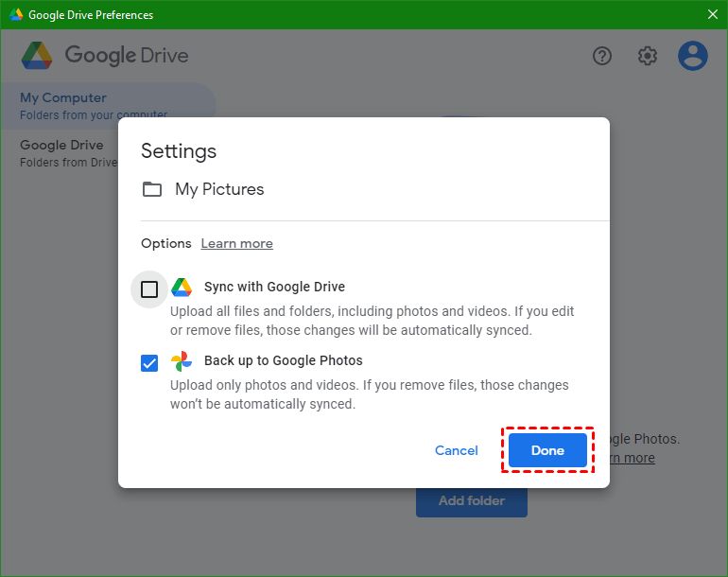Confirm settings with the Done button
728x577 pixels.
[547, 451]
